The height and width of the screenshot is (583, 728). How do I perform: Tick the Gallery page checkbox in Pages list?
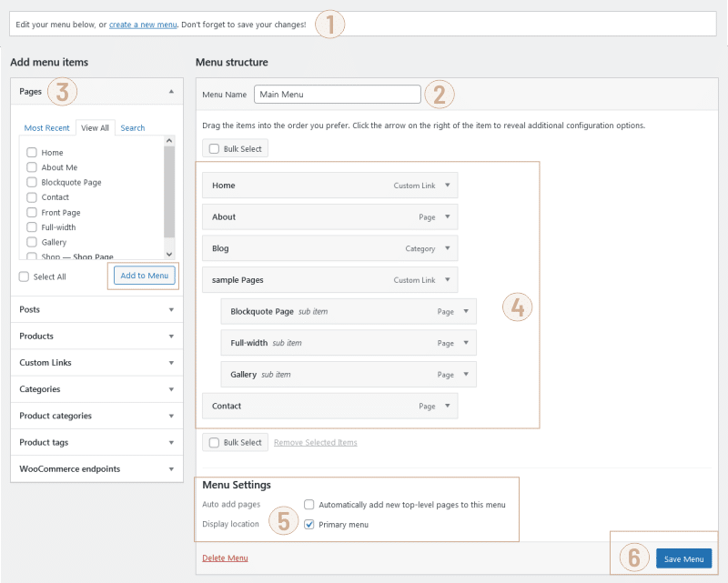[32, 242]
